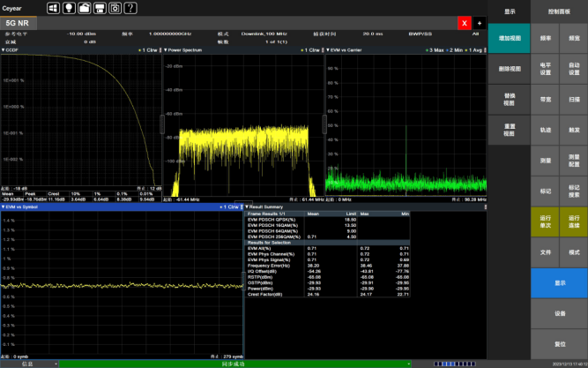The width and height of the screenshot is (588, 368).
Task: Expand the CCDF window dropdown triangle
Action: point(4,50)
